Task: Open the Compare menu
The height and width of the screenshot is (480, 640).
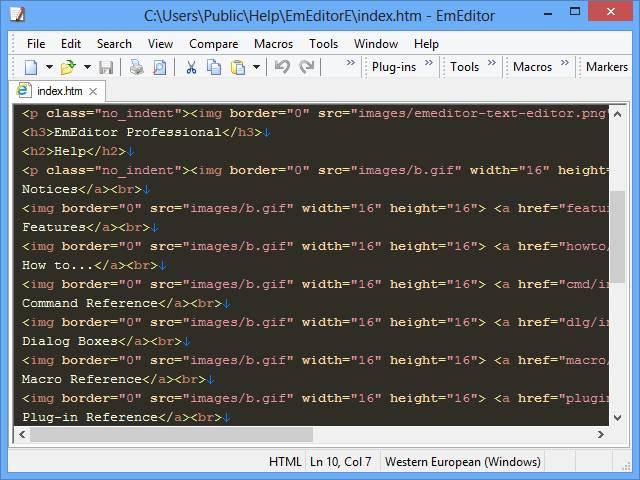Action: 214,43
